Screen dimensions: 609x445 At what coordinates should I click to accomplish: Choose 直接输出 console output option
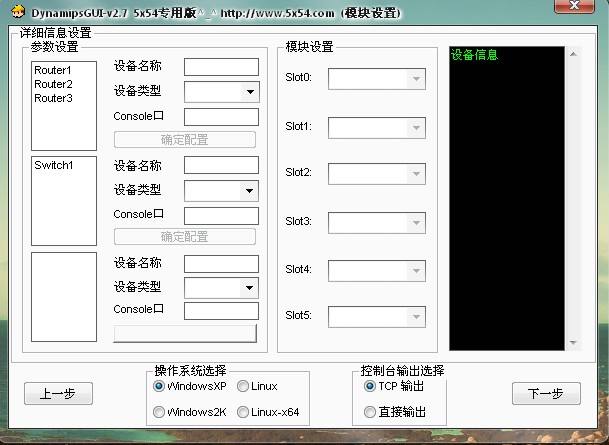coord(369,412)
